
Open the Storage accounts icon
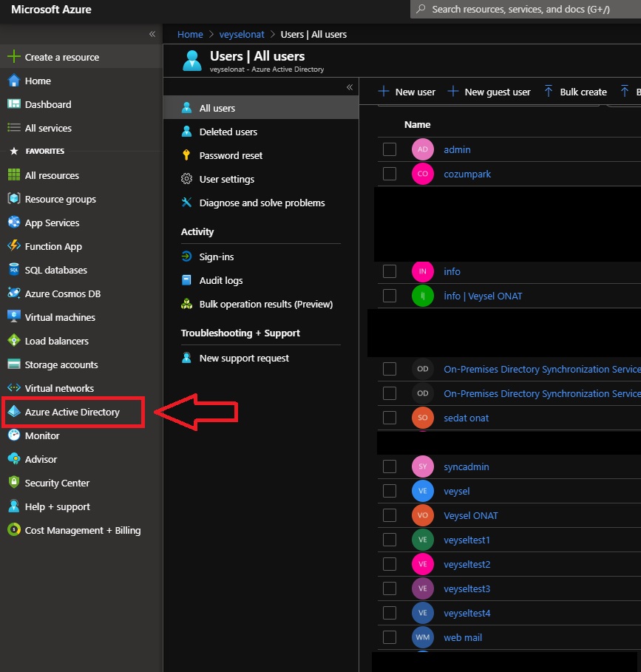pyautogui.click(x=14, y=364)
